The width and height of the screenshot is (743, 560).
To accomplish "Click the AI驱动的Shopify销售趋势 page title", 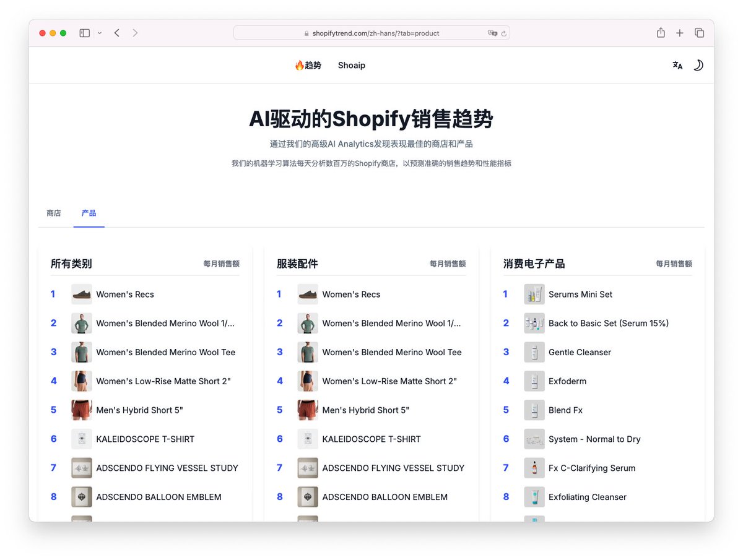I will [x=371, y=118].
